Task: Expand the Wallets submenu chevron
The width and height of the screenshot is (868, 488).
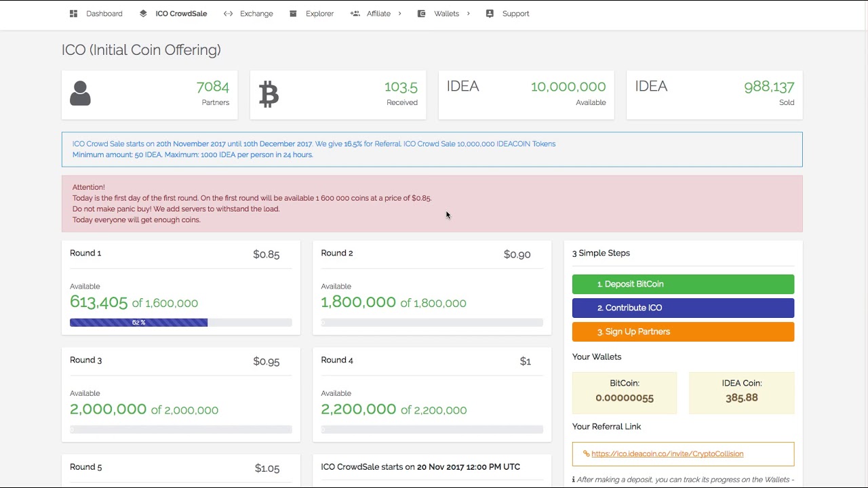Action: 468,14
